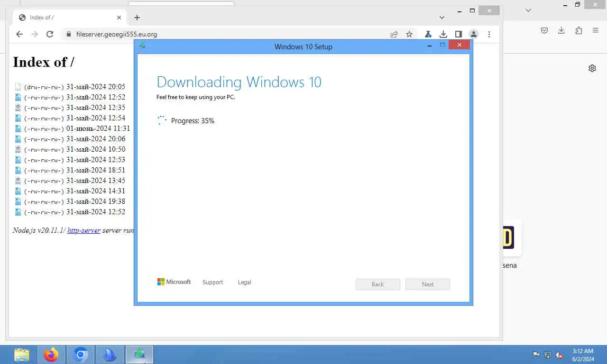Select the entry text '31-май-2024 18:51'
The width and height of the screenshot is (607, 364).
coord(96,170)
